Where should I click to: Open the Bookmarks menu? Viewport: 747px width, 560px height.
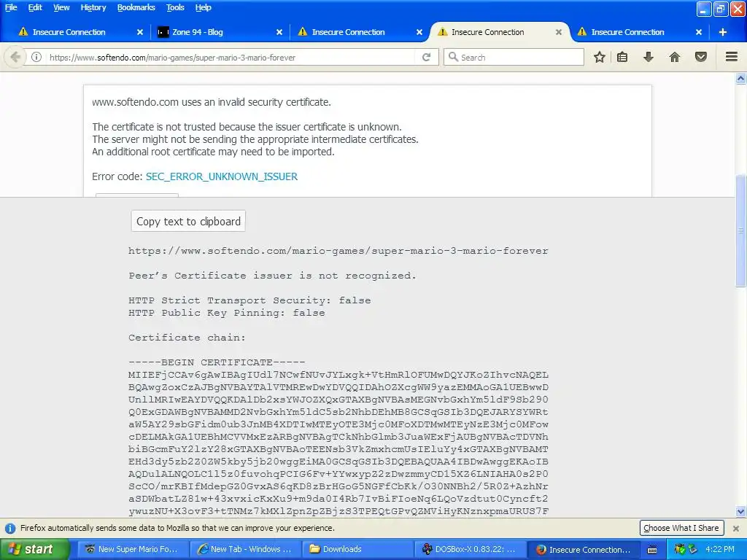[x=136, y=7]
